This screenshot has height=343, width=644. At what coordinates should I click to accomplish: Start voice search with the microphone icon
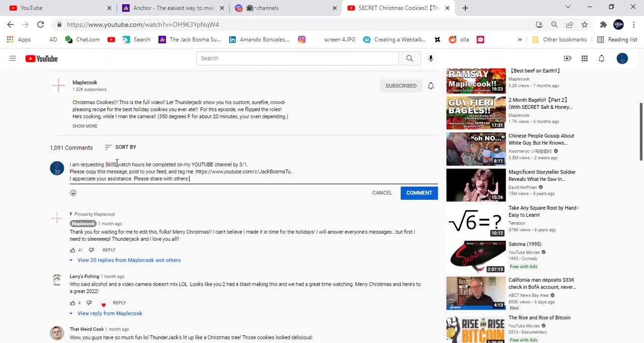click(431, 58)
